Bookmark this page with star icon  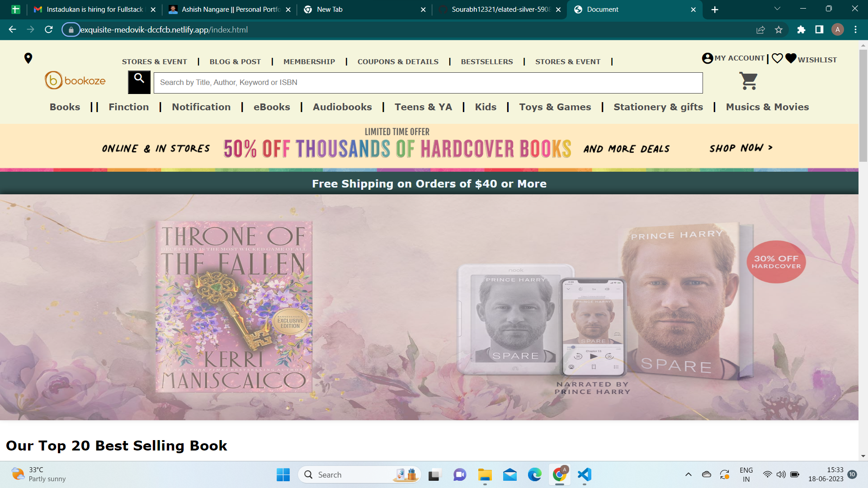(x=778, y=30)
